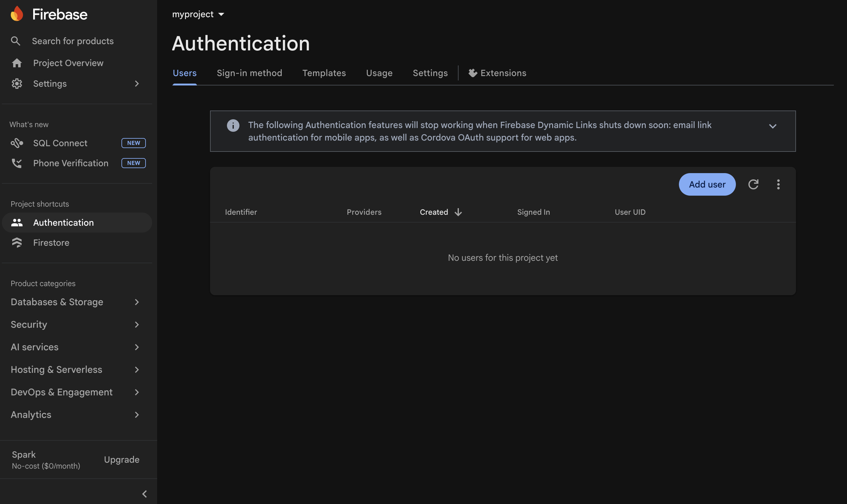
Task: Open the Templates tab
Action: click(324, 73)
